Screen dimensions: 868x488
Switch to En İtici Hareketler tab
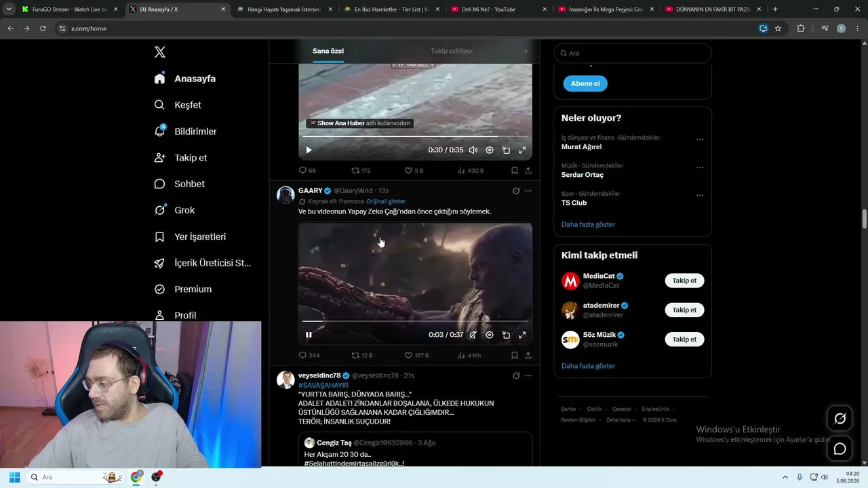(x=391, y=9)
